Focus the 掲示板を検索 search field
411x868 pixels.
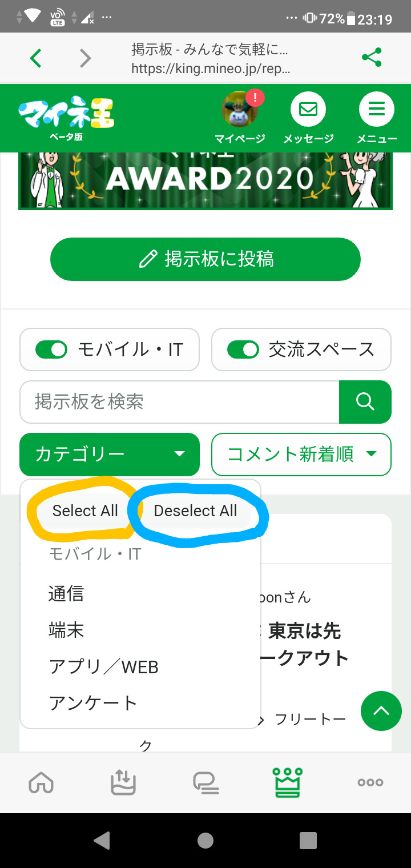click(x=179, y=401)
